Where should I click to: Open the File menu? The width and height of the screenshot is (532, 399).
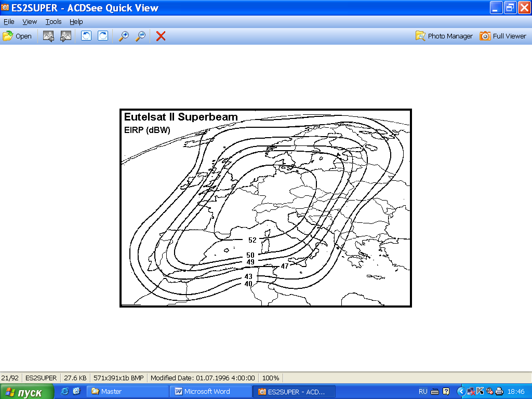pos(9,22)
